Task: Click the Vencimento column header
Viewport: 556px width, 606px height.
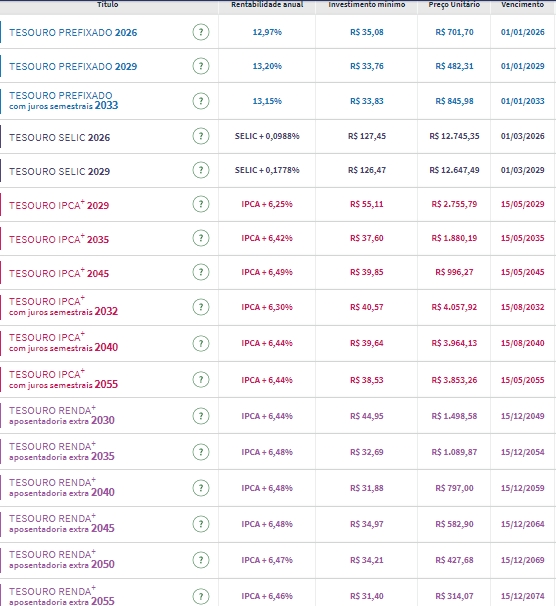Action: [x=522, y=5]
